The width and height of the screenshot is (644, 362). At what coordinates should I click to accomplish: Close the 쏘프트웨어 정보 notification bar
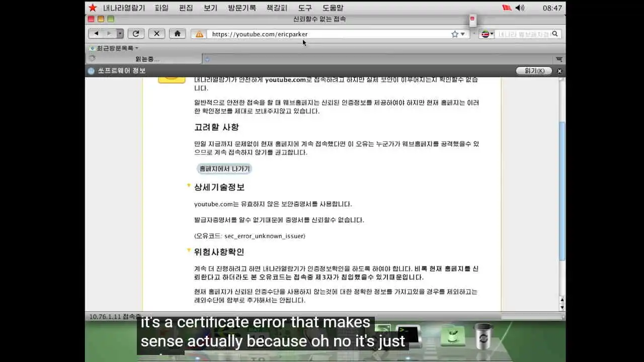pos(559,71)
